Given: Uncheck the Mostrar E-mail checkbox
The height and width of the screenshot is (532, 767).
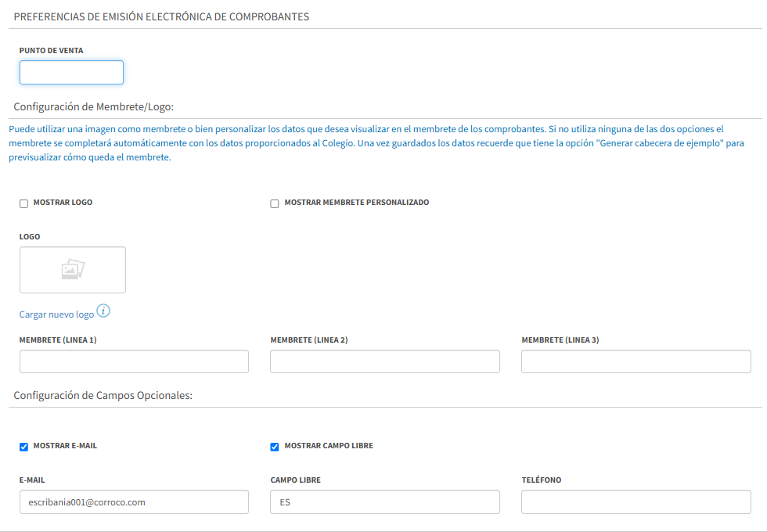Looking at the screenshot, I should 23,447.
